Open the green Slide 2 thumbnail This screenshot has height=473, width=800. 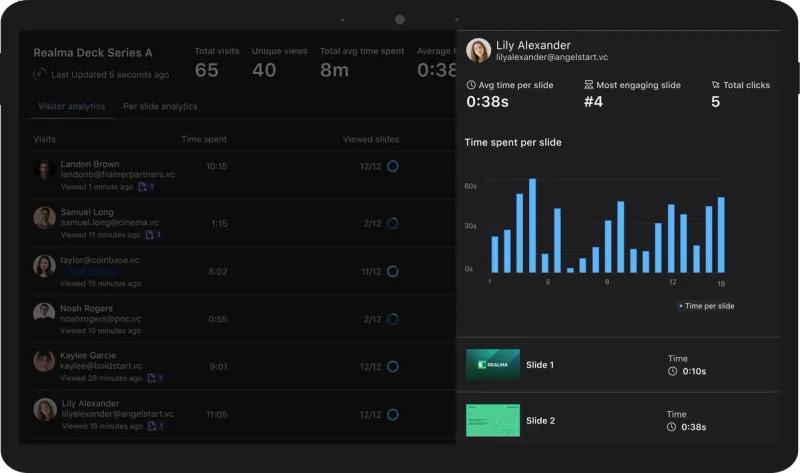click(x=493, y=420)
